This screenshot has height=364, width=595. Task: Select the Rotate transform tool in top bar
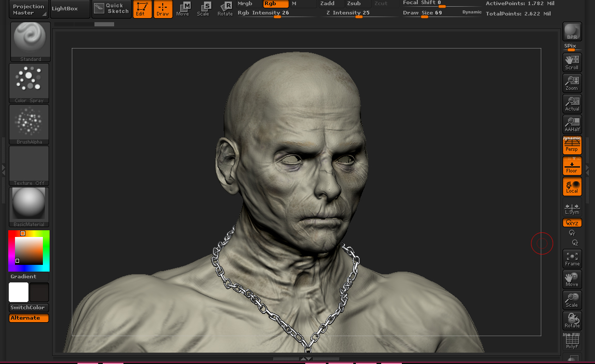[x=225, y=9]
